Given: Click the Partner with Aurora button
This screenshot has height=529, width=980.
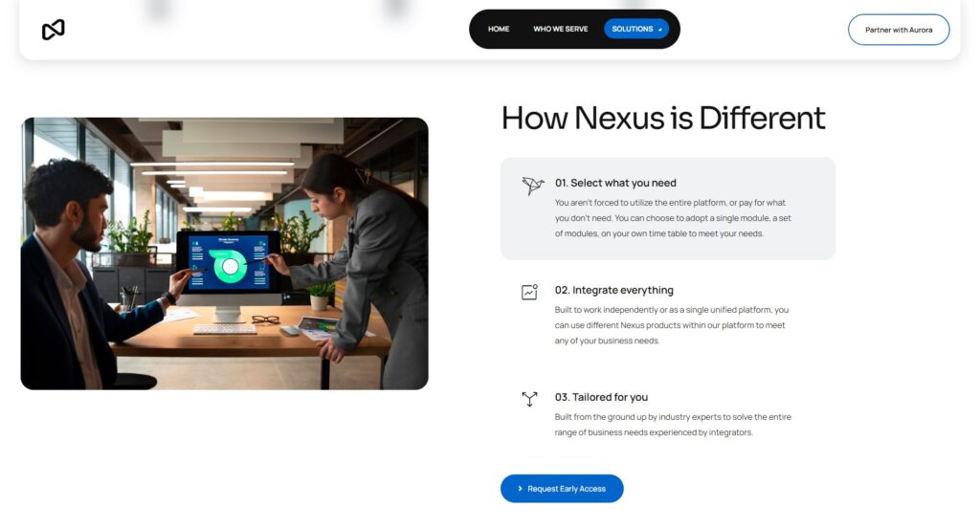Looking at the screenshot, I should (898, 30).
